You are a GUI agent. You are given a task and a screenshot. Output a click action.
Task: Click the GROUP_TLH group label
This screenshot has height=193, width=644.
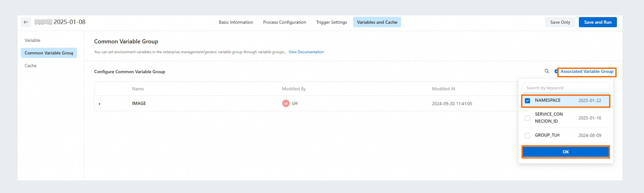click(547, 135)
